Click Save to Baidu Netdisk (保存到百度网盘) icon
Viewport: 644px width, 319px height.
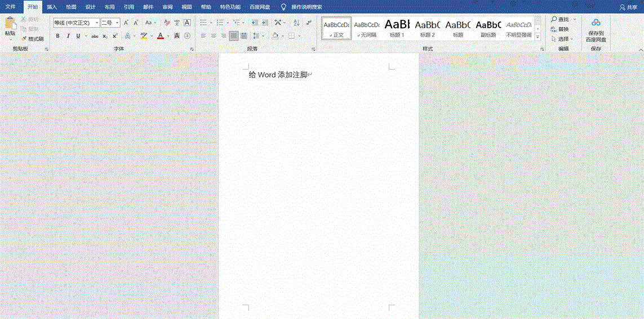tap(596, 30)
